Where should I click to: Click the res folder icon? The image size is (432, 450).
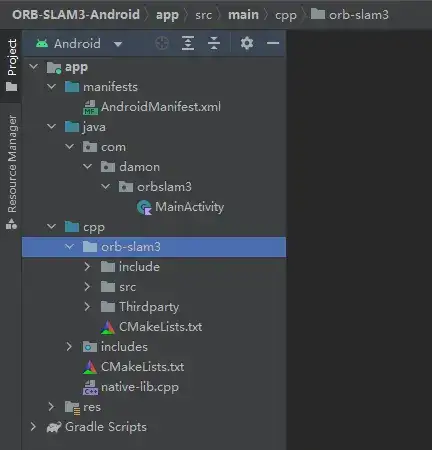coord(72,408)
